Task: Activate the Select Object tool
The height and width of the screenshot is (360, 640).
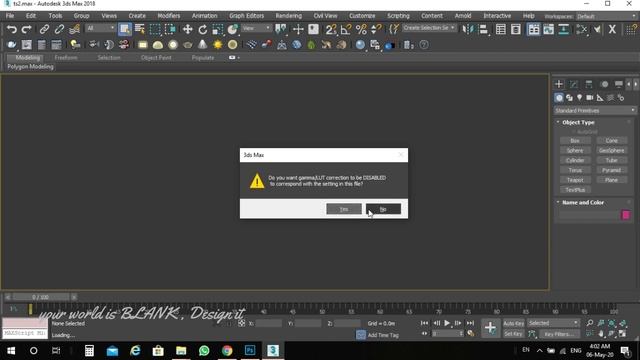Action: click(x=124, y=29)
